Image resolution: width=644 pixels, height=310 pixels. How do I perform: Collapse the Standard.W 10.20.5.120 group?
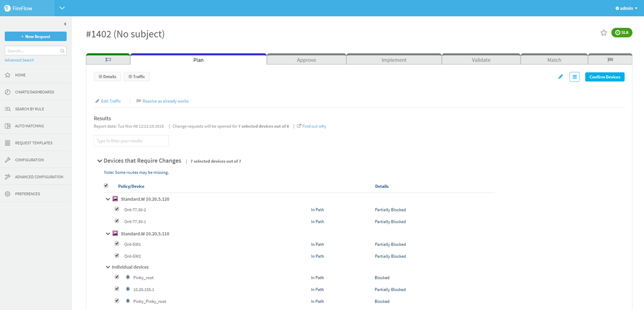coord(108,199)
